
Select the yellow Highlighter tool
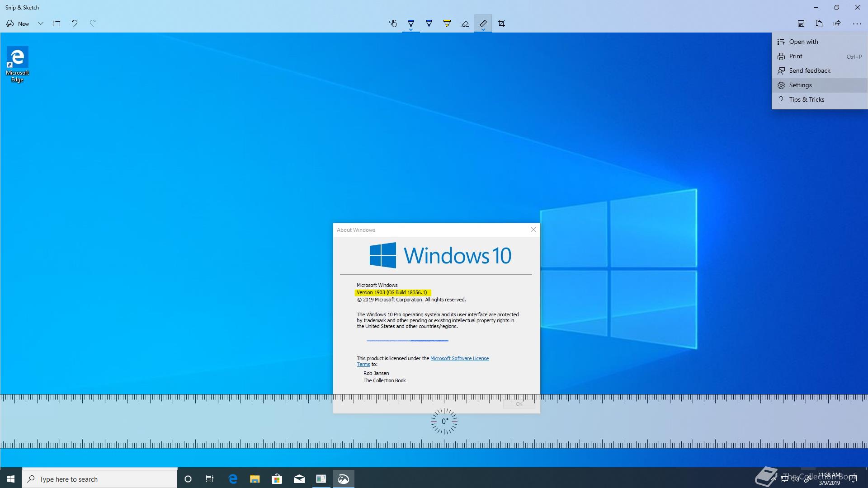click(x=447, y=23)
